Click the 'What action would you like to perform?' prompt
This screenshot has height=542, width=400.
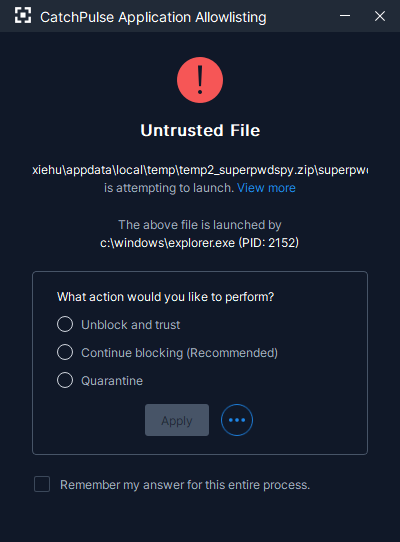[x=165, y=297]
